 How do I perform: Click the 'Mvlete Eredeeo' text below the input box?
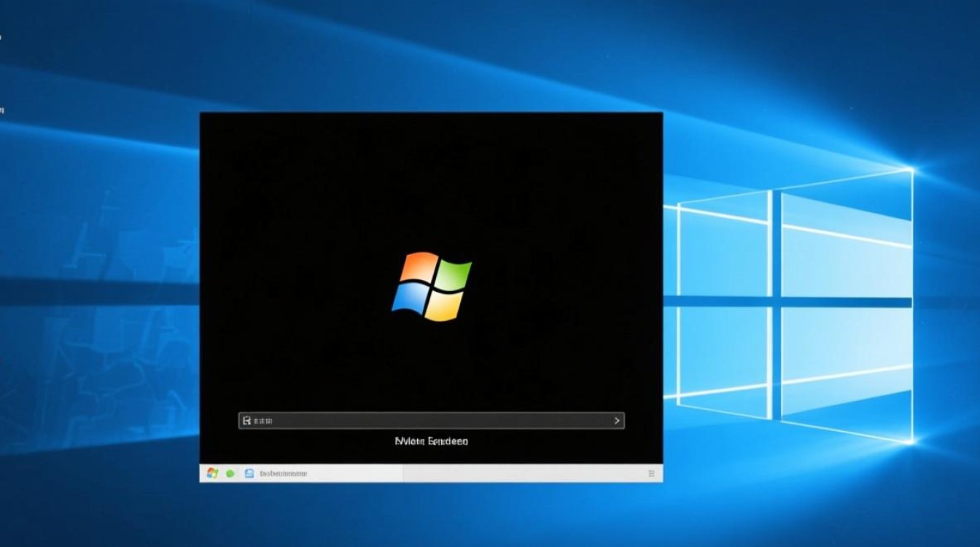pos(432,441)
